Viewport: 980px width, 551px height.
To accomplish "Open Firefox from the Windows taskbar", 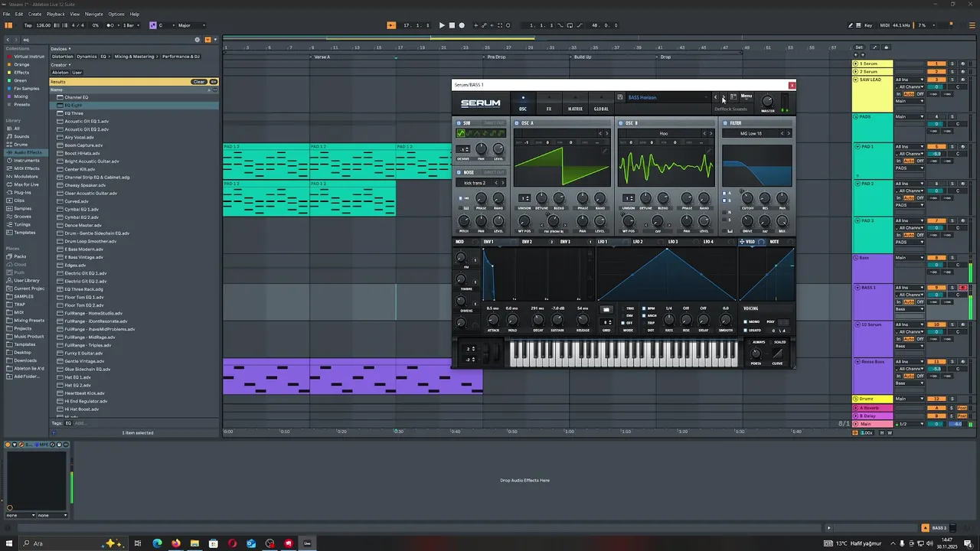I will point(176,543).
